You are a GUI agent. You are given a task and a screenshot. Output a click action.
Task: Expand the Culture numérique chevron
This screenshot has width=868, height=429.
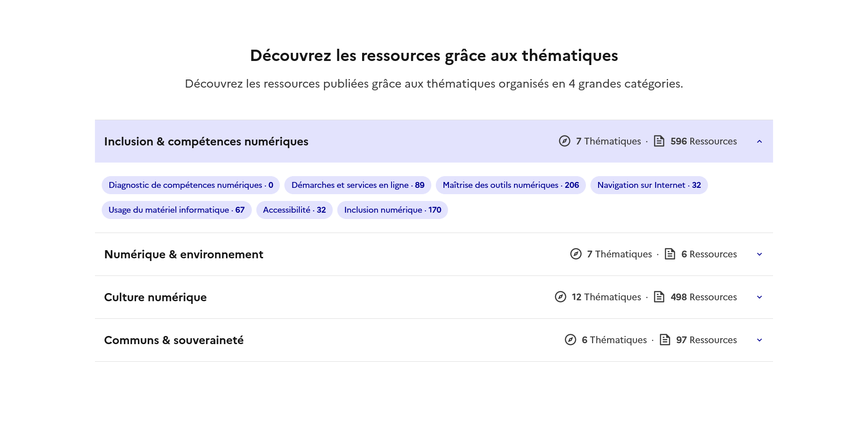pyautogui.click(x=759, y=297)
